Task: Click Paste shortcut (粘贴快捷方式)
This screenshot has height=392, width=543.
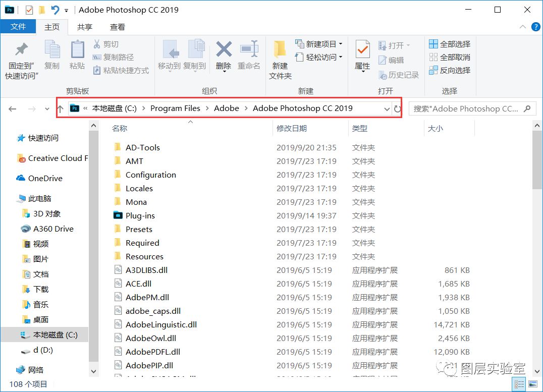Action: [x=121, y=70]
